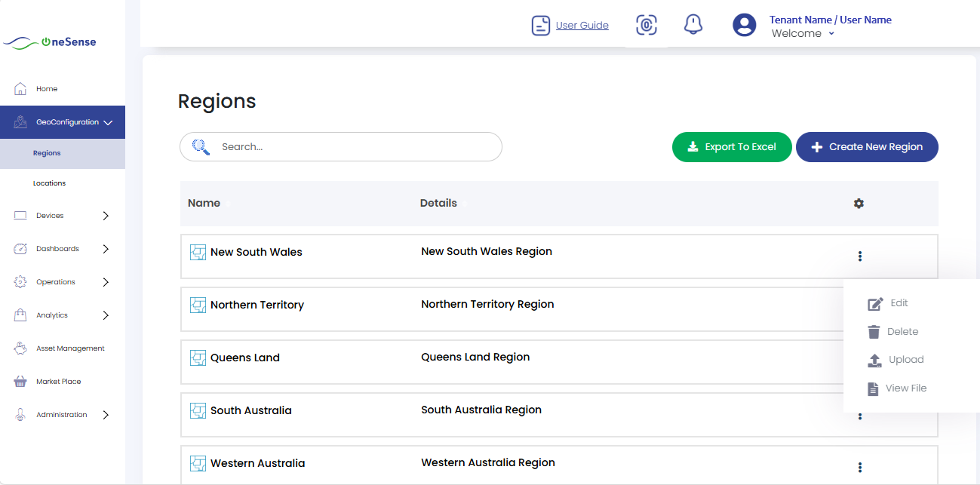Screen dimensions: 980x485
Task: Open the notifications bell
Action: click(x=693, y=25)
